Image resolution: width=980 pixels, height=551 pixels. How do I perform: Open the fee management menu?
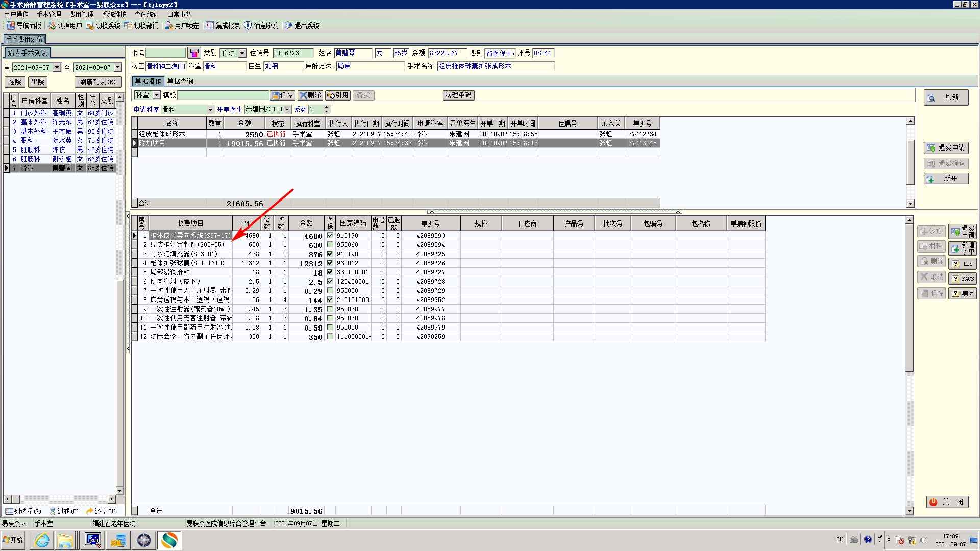pyautogui.click(x=81, y=14)
